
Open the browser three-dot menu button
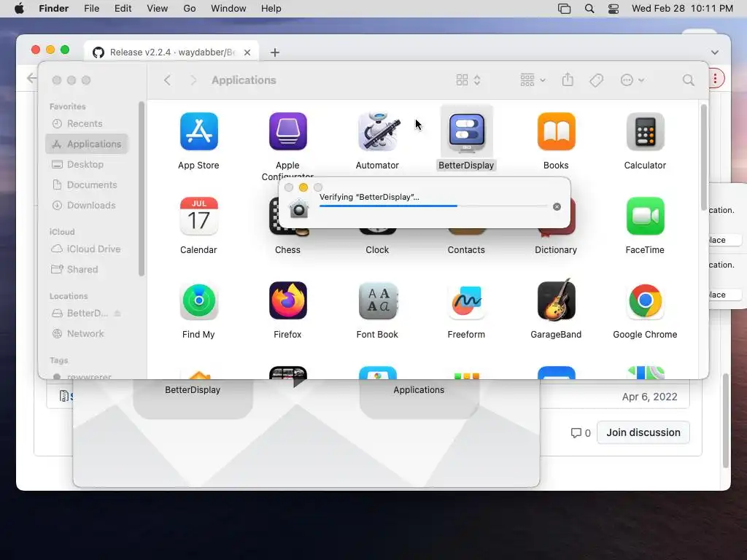coord(715,78)
